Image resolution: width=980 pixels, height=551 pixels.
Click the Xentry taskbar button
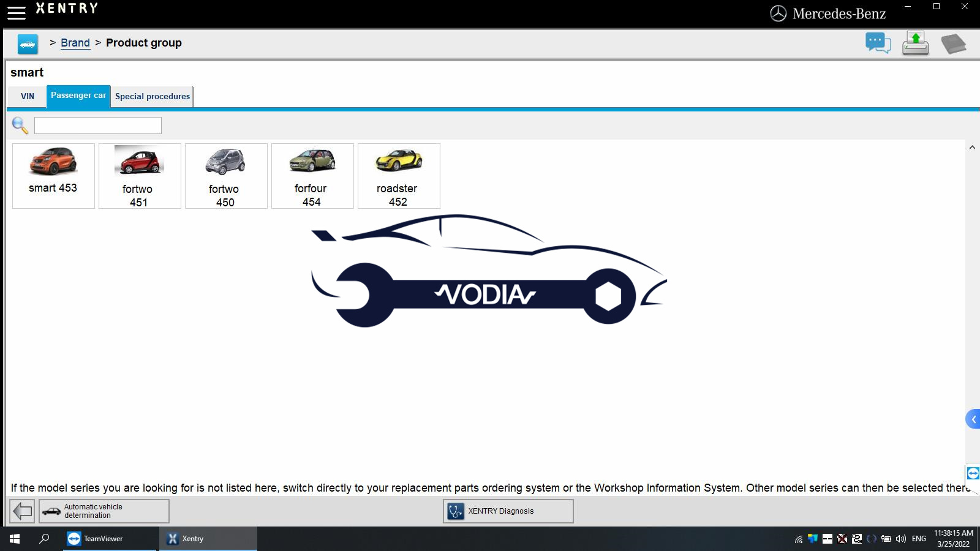(x=208, y=539)
